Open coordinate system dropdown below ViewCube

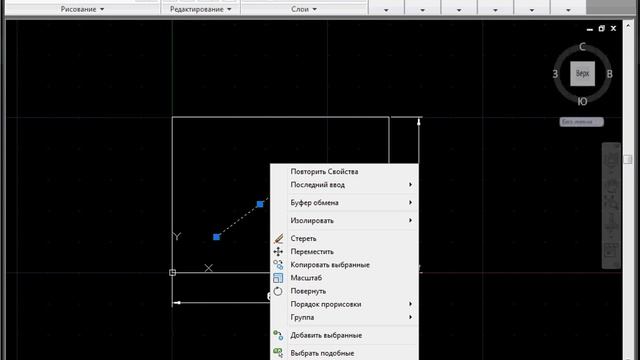click(x=581, y=122)
